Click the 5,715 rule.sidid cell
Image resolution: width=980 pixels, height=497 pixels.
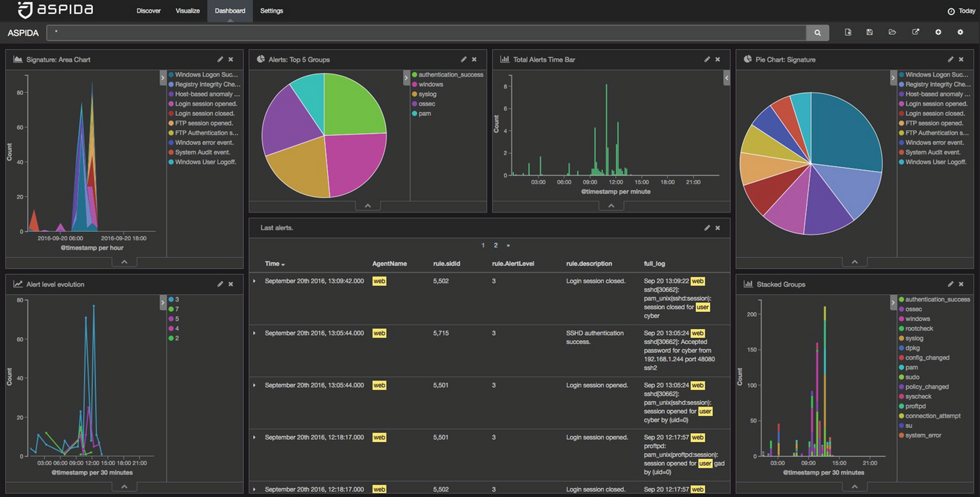coord(441,334)
